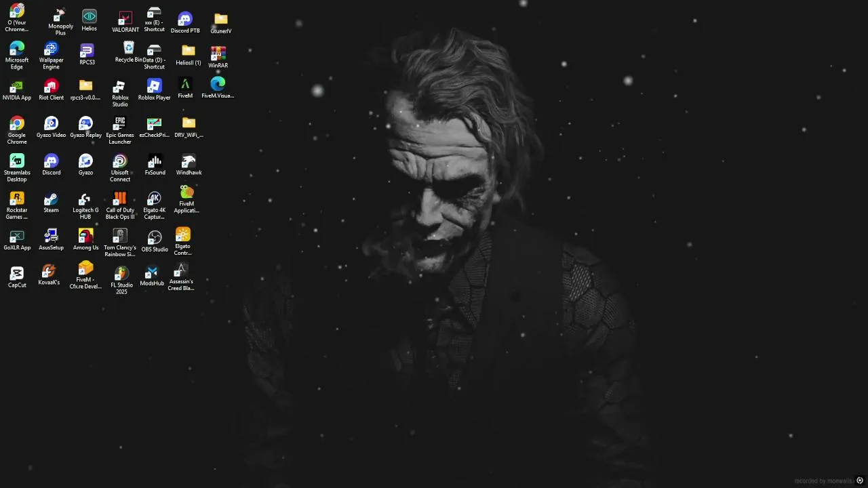
Task: Select the Steam desktop shortcut
Action: click(51, 202)
